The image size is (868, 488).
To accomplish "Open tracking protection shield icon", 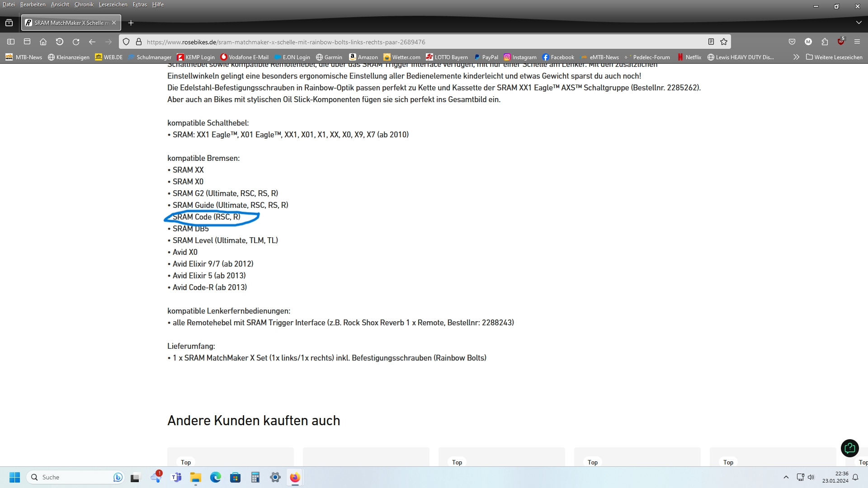I will (126, 42).
